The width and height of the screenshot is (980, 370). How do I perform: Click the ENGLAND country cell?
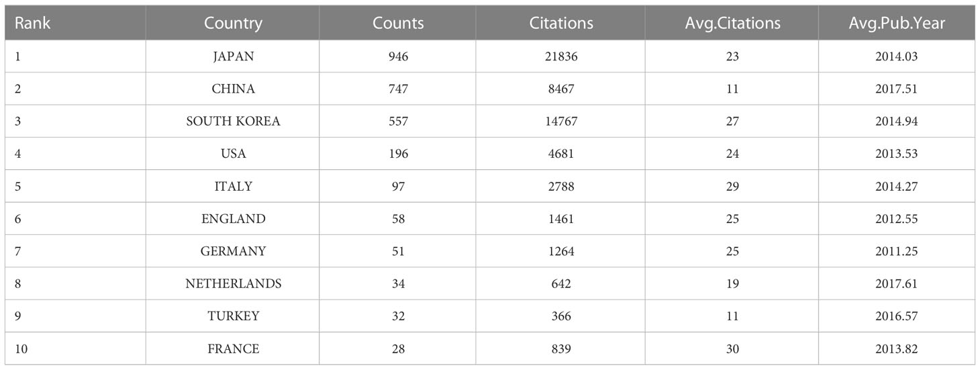[233, 219]
